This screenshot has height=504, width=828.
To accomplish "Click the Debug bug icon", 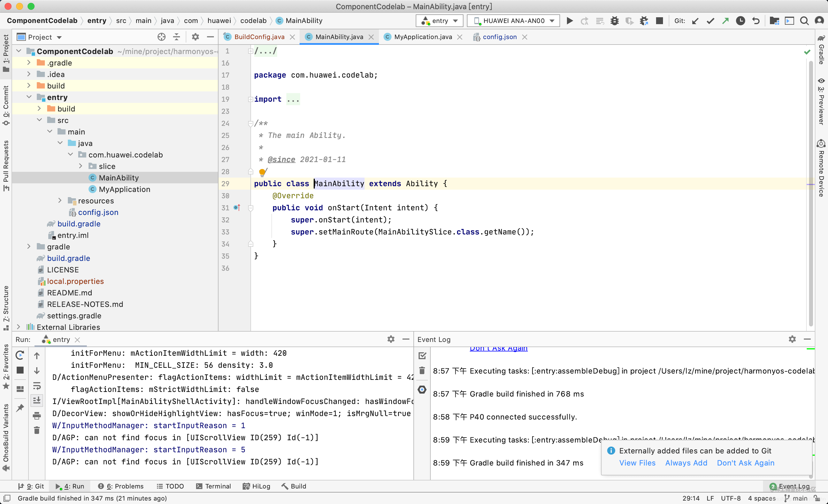I will [x=614, y=21].
